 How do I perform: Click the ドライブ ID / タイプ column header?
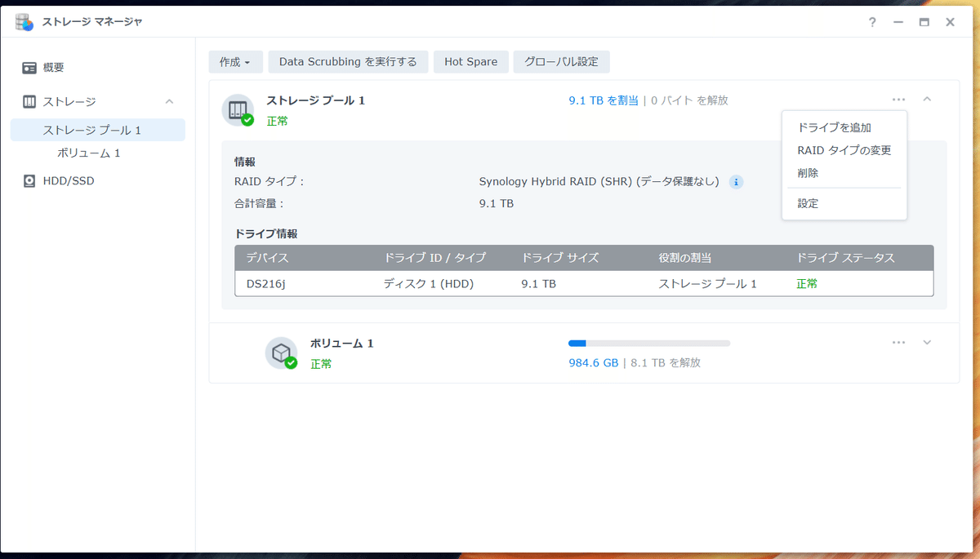[x=434, y=258]
